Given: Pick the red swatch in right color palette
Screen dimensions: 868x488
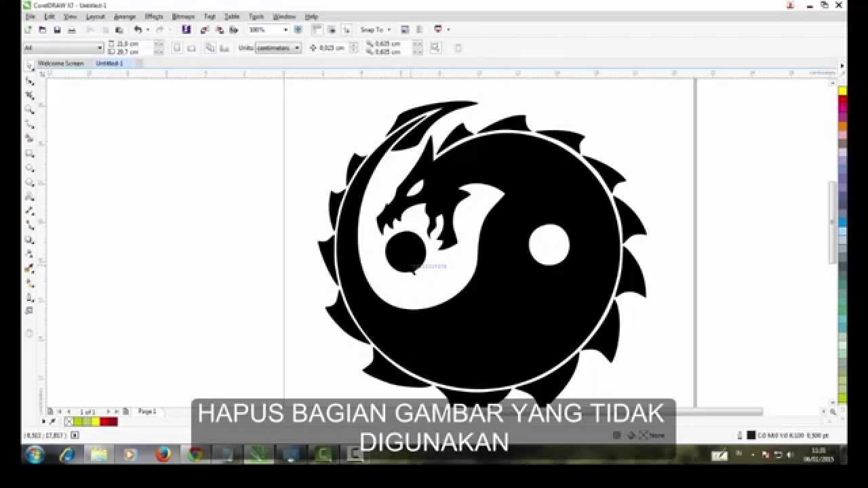Looking at the screenshot, I should (842, 100).
